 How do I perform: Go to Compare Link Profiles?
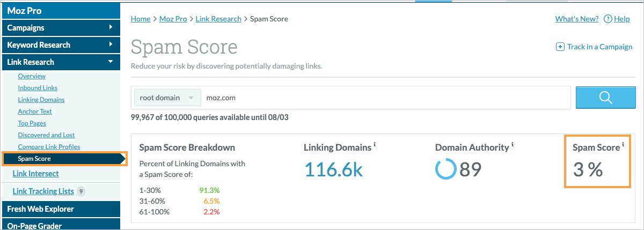pyautogui.click(x=49, y=147)
